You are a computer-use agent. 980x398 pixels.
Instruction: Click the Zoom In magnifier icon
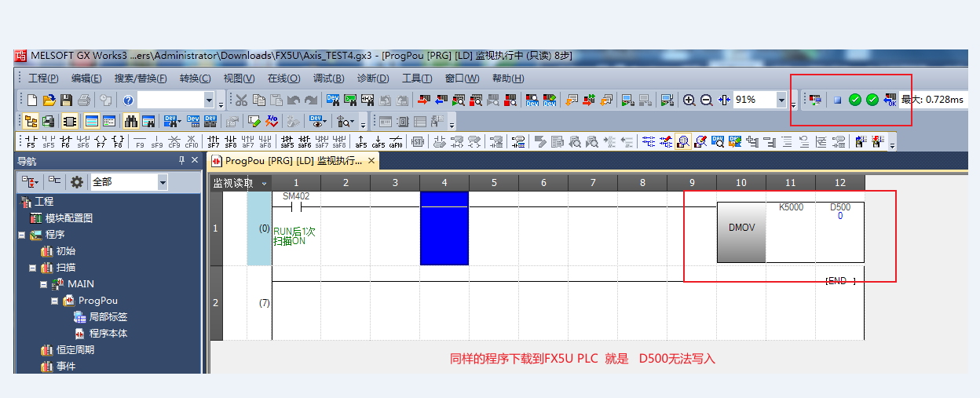pyautogui.click(x=689, y=100)
